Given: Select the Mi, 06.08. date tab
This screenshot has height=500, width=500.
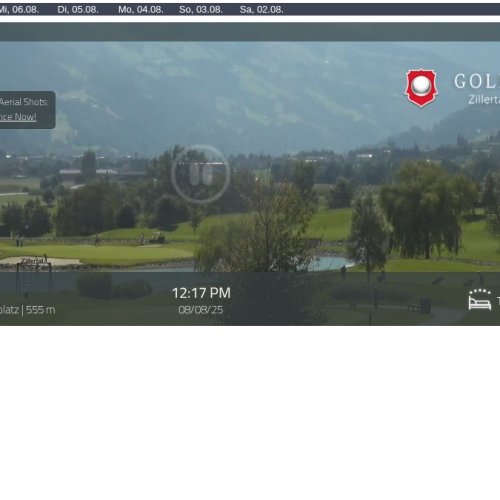Looking at the screenshot, I should pos(19,10).
